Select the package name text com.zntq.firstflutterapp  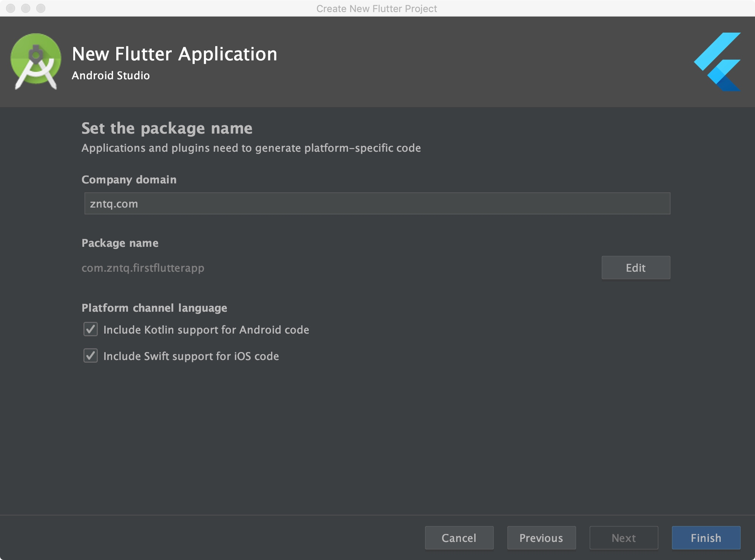click(x=143, y=268)
